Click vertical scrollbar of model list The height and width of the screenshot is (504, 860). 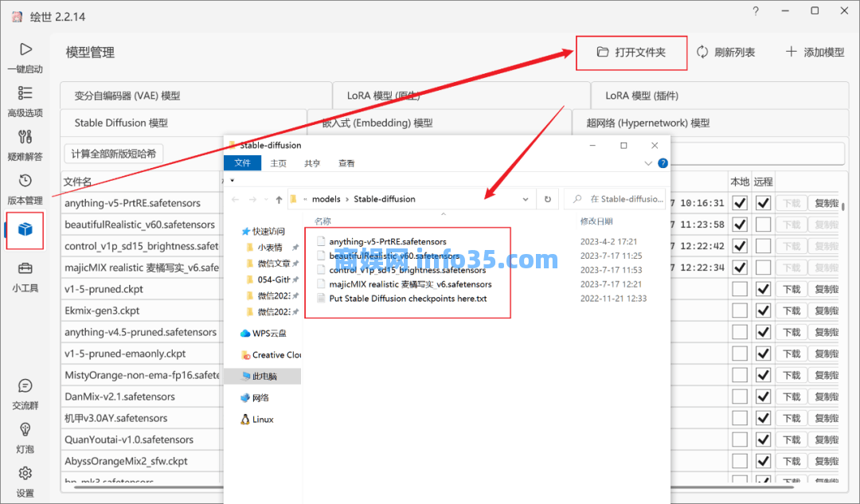(x=843, y=207)
